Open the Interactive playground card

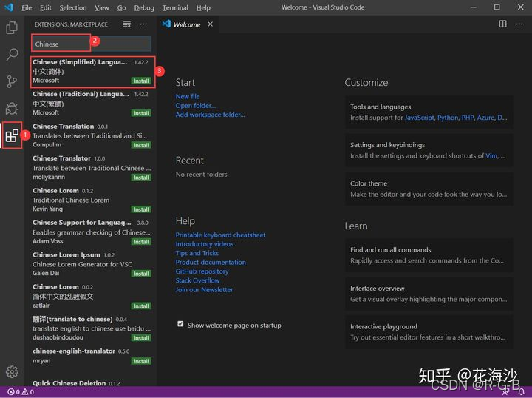click(x=429, y=331)
